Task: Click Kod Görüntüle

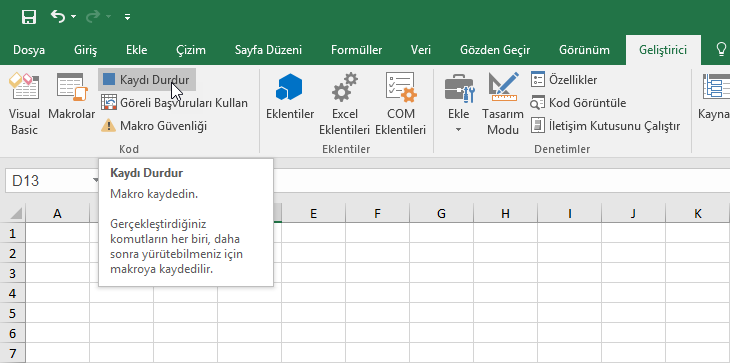Action: pyautogui.click(x=579, y=102)
